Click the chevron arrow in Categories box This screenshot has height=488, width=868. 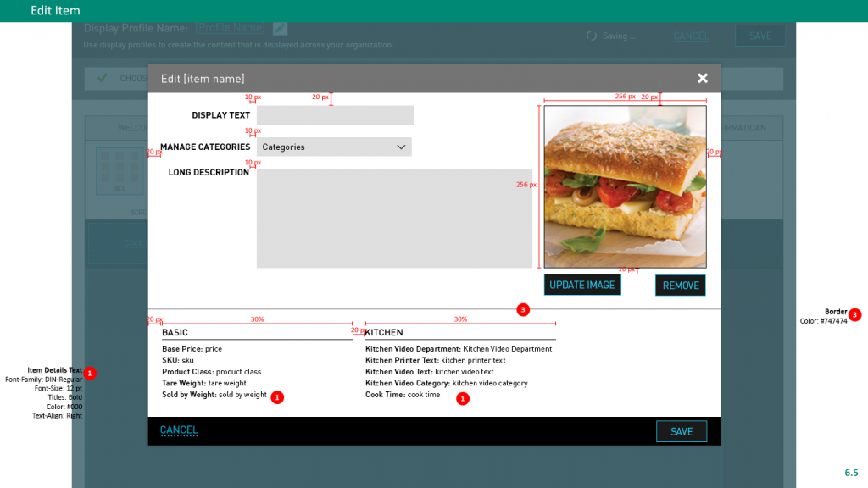click(401, 147)
